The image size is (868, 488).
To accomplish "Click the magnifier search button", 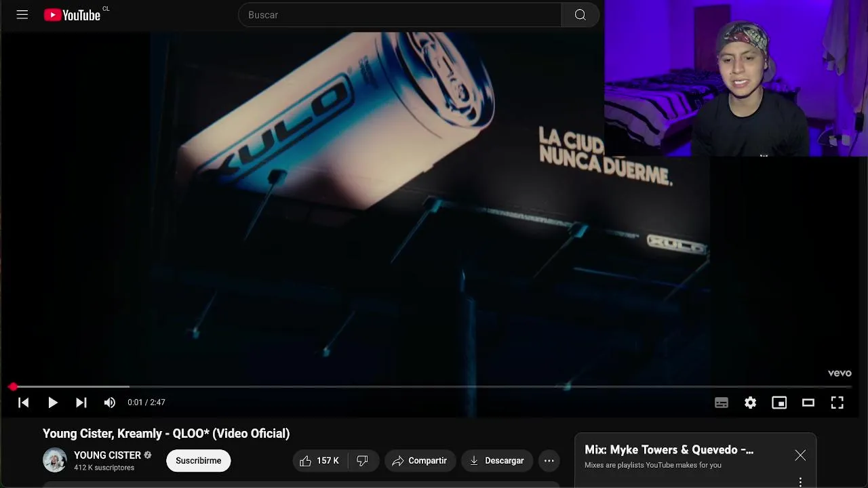I will click(580, 15).
